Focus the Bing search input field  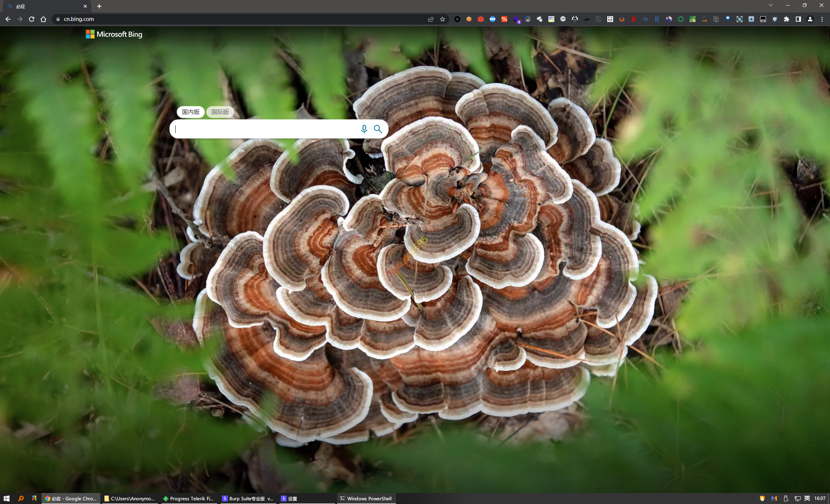tap(265, 129)
